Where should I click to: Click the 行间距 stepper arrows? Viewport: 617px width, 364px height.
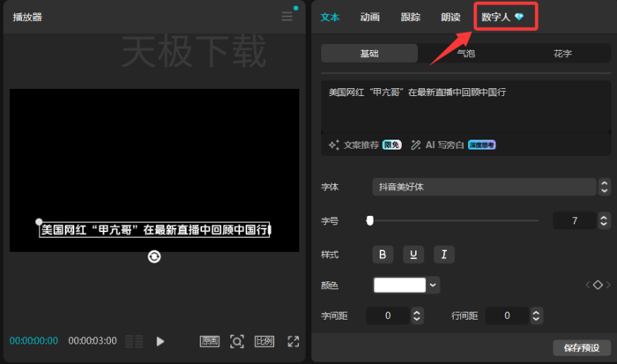click(x=536, y=316)
